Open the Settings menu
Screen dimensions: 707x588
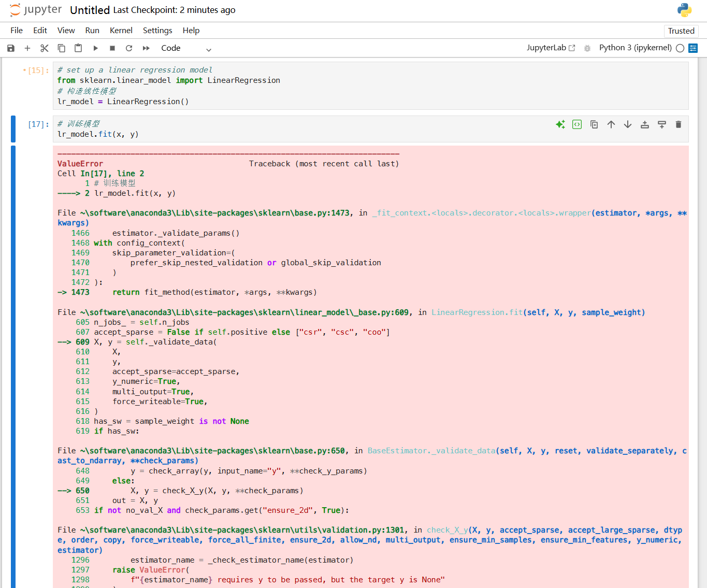coord(157,31)
